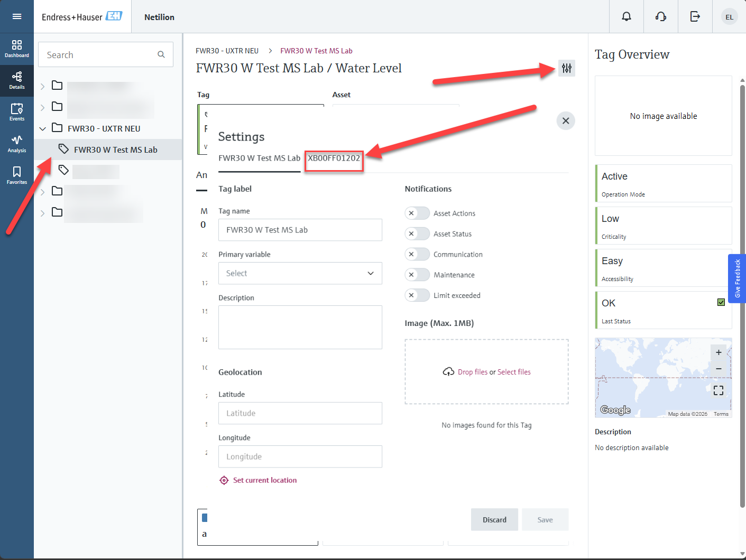This screenshot has width=746, height=560.
Task: Click the Tag name input field
Action: pos(300,230)
